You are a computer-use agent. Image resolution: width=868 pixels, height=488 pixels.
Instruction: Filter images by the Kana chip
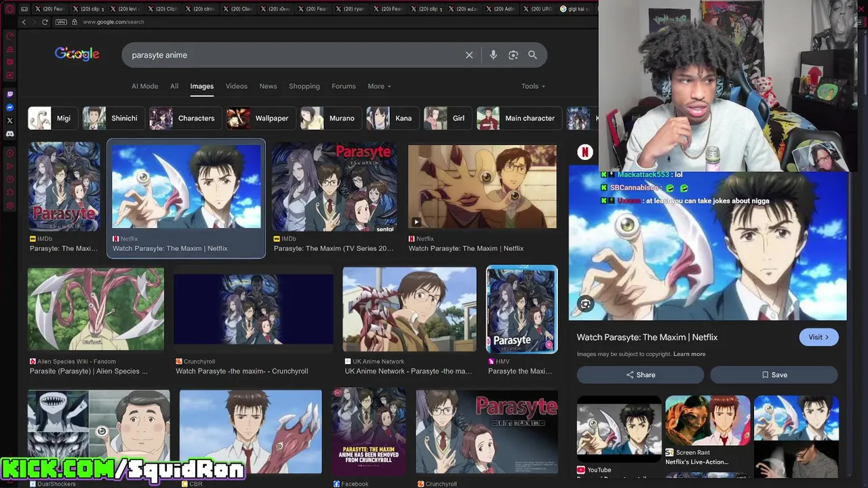click(393, 118)
